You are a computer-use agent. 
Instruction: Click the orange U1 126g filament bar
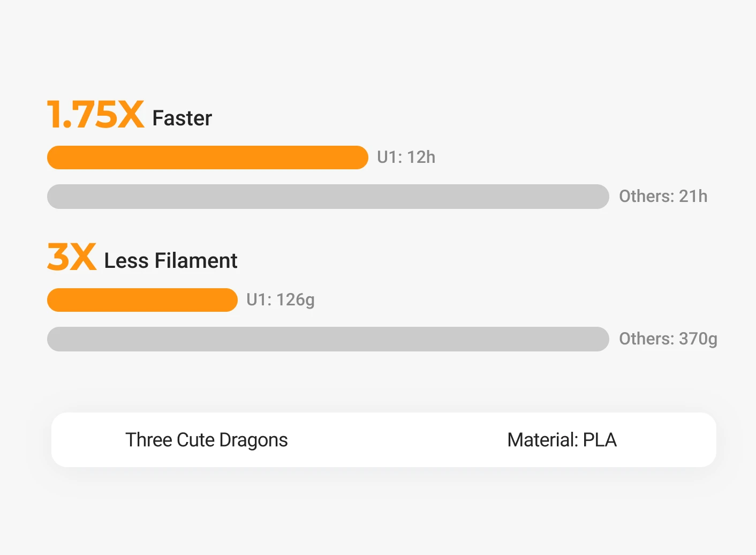pos(142,300)
